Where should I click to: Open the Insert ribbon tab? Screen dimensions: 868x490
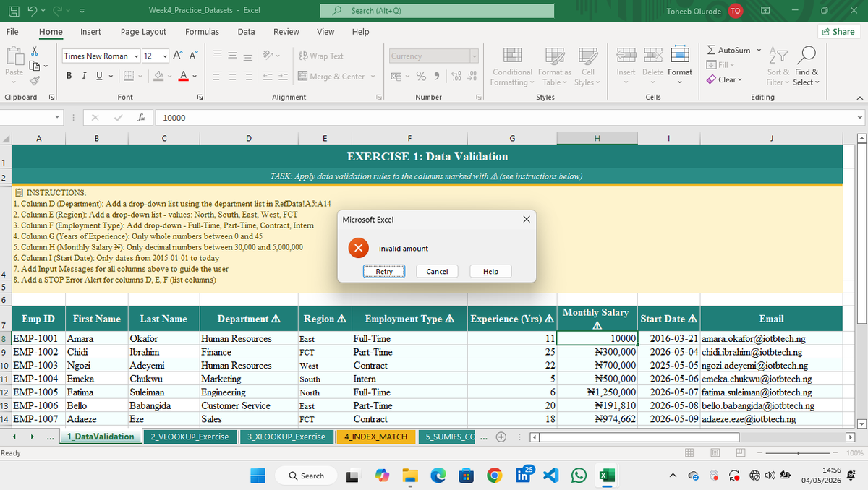click(x=90, y=32)
